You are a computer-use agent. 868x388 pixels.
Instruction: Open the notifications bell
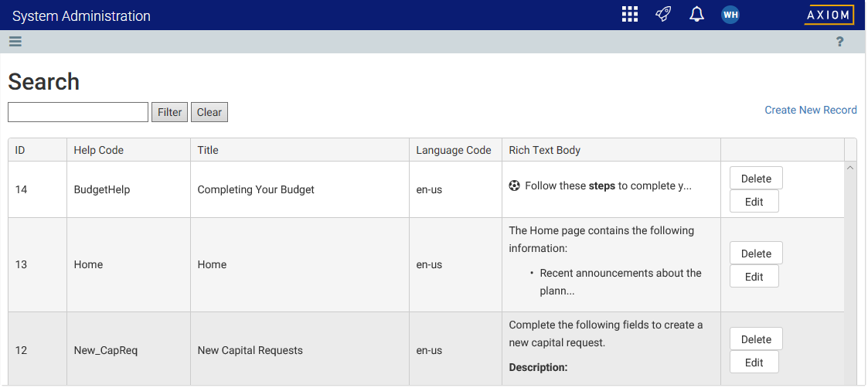click(x=696, y=15)
